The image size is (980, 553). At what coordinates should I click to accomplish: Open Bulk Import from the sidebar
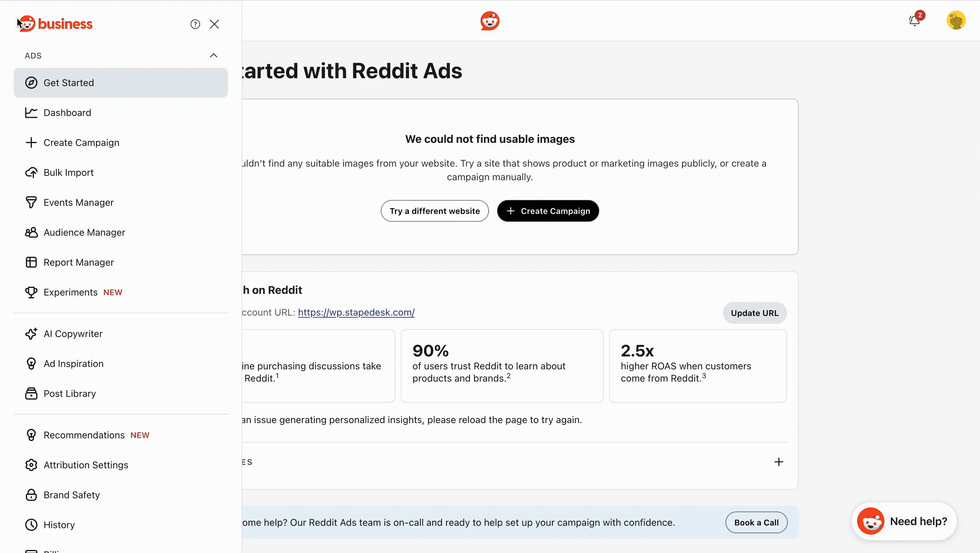coord(120,173)
